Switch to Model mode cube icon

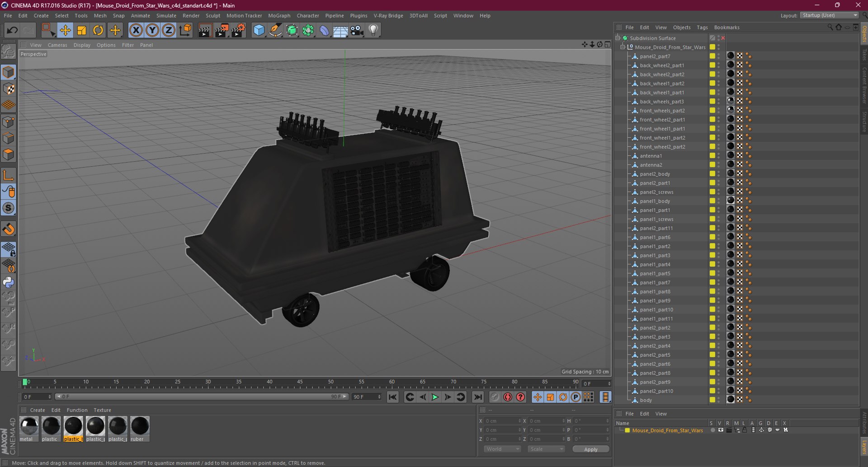(x=9, y=72)
